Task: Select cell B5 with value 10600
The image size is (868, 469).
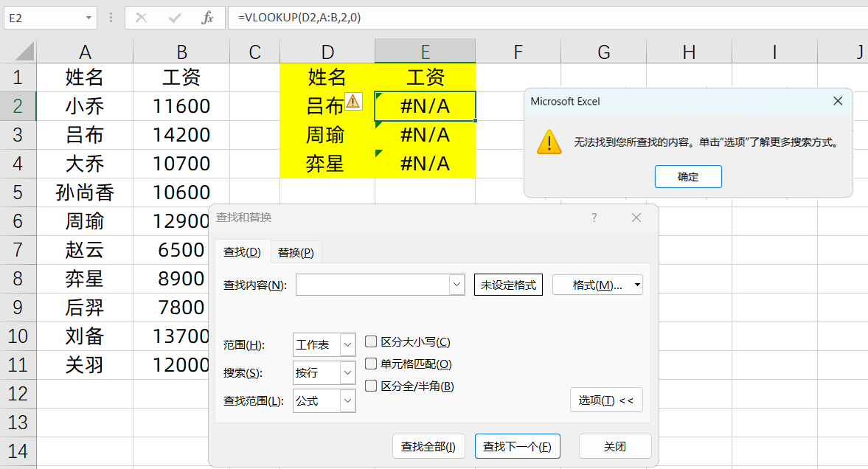Action: pos(181,192)
